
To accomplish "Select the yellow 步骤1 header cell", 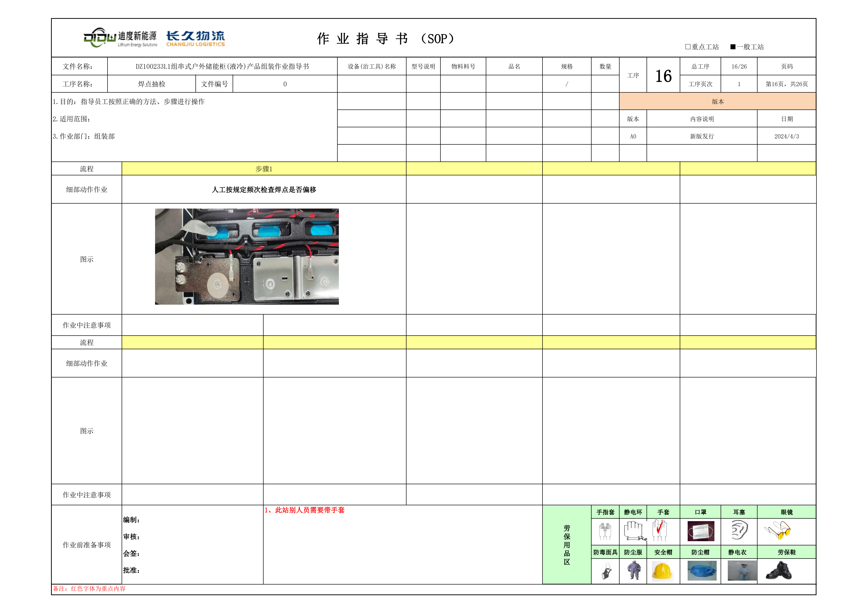I will 264,169.
